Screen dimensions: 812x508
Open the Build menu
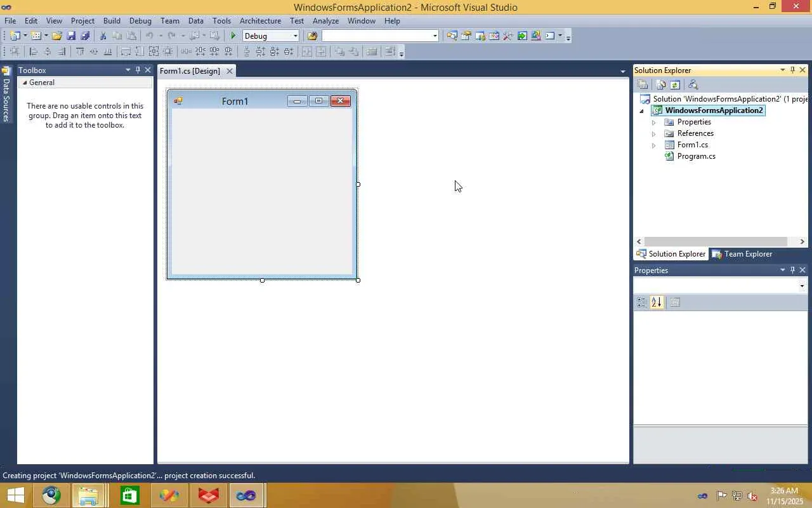(x=112, y=21)
